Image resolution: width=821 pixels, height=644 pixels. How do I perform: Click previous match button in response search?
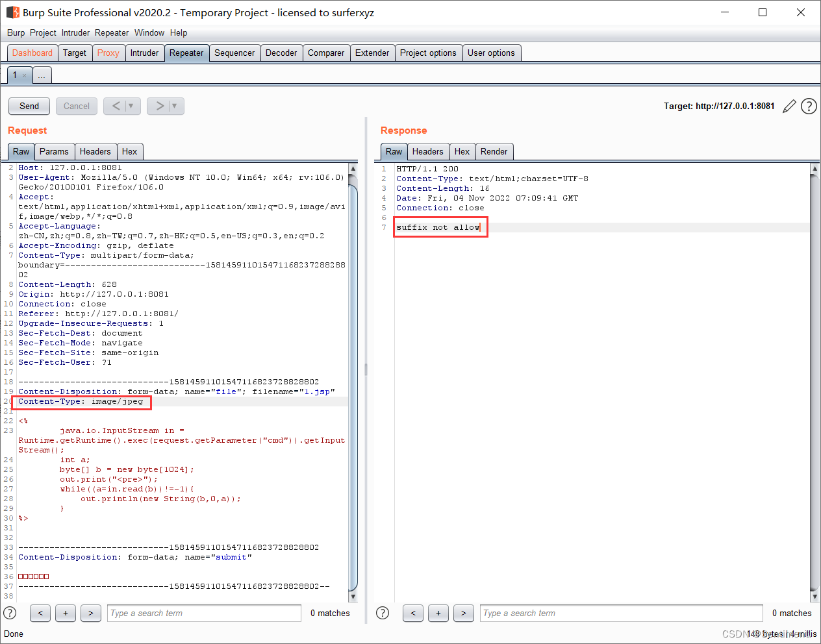click(413, 613)
